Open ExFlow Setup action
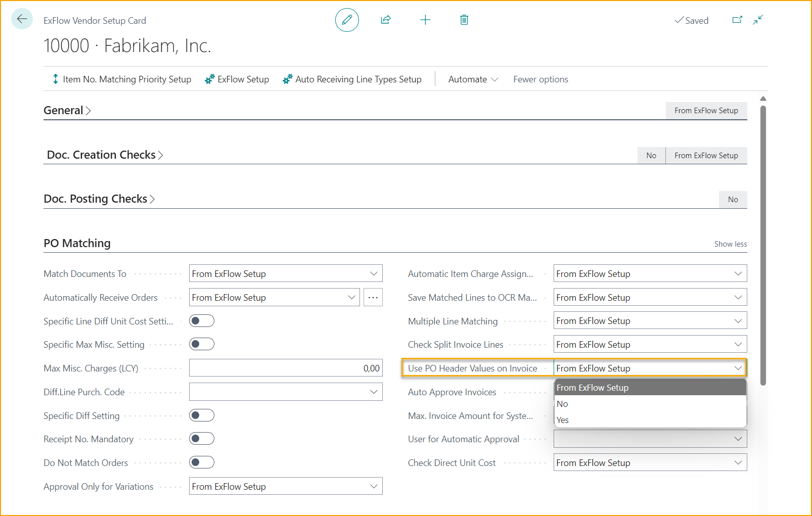The height and width of the screenshot is (516, 812). point(237,79)
